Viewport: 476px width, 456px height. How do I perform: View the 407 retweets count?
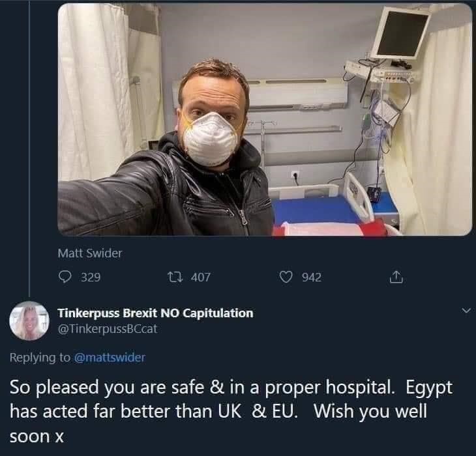tap(200, 278)
